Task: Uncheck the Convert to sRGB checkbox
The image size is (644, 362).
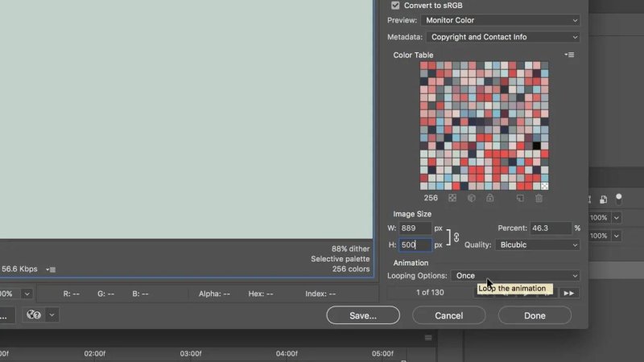Action: coord(395,6)
